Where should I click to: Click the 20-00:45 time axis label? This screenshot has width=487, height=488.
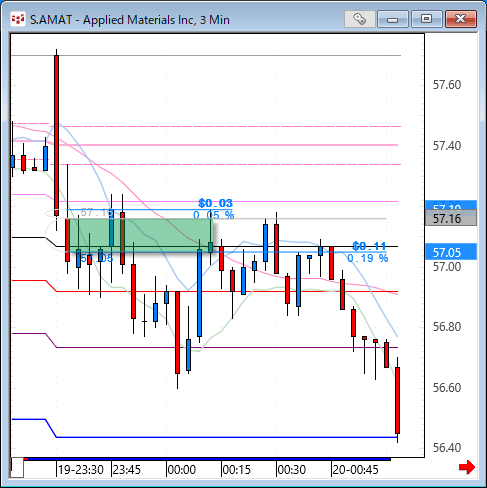coord(356,470)
